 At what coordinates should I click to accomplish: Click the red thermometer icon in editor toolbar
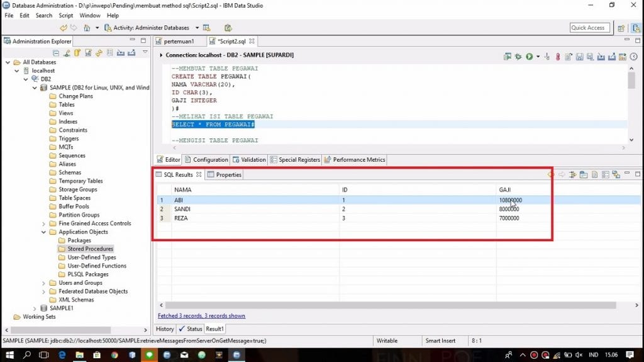557,57
